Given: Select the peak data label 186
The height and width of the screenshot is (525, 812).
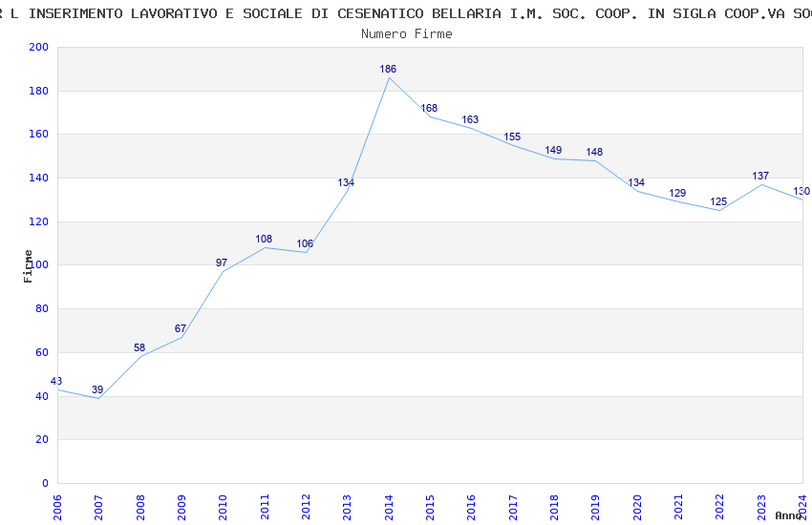Looking at the screenshot, I should (x=388, y=69).
